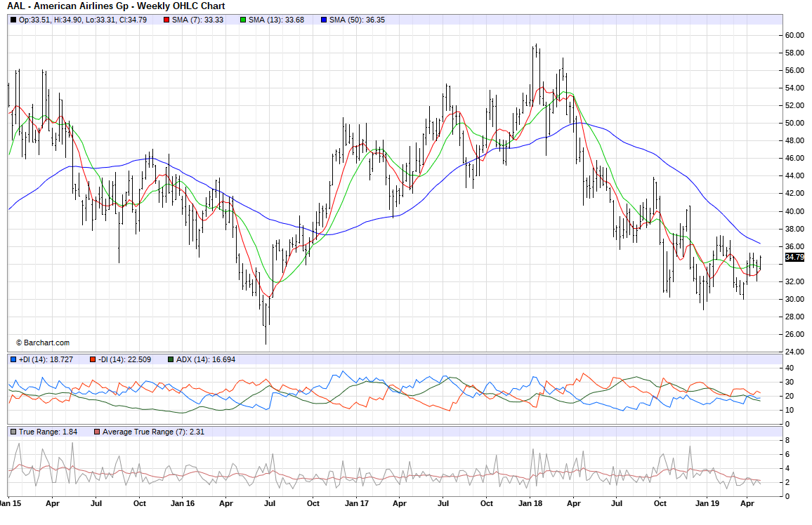This screenshot has width=812, height=525.
Task: Click the 'Jan 19' date axis label
Action: 707,503
